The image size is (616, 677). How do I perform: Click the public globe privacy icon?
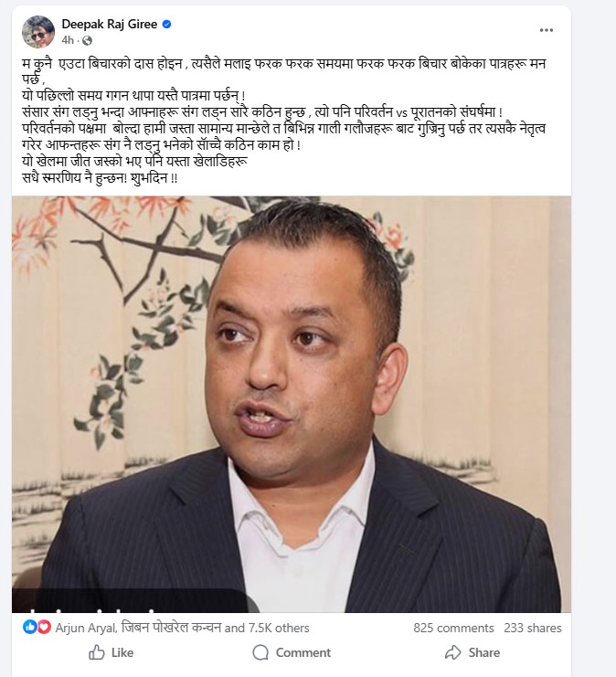coord(87,40)
